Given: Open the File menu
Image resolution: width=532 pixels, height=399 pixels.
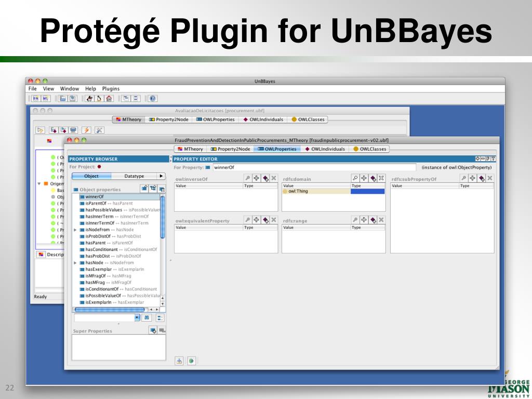Looking at the screenshot, I should (x=33, y=88).
